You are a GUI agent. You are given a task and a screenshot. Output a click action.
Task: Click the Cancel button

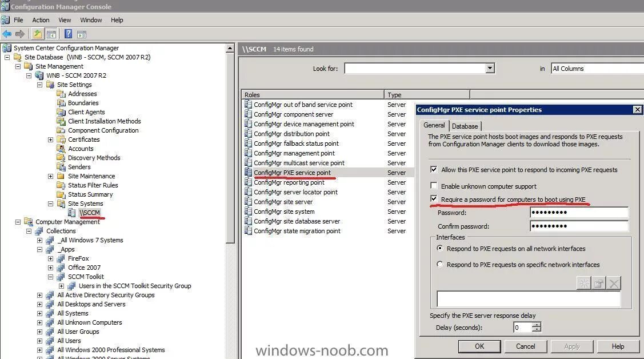tap(525, 346)
